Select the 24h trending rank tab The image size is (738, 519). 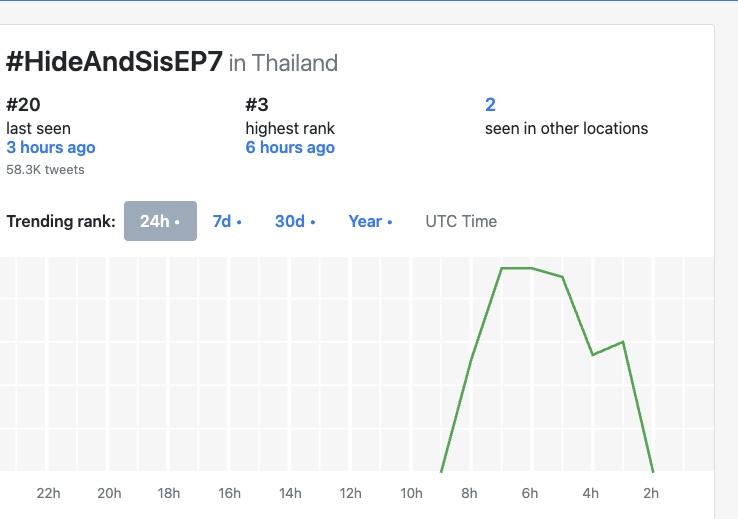coord(160,221)
